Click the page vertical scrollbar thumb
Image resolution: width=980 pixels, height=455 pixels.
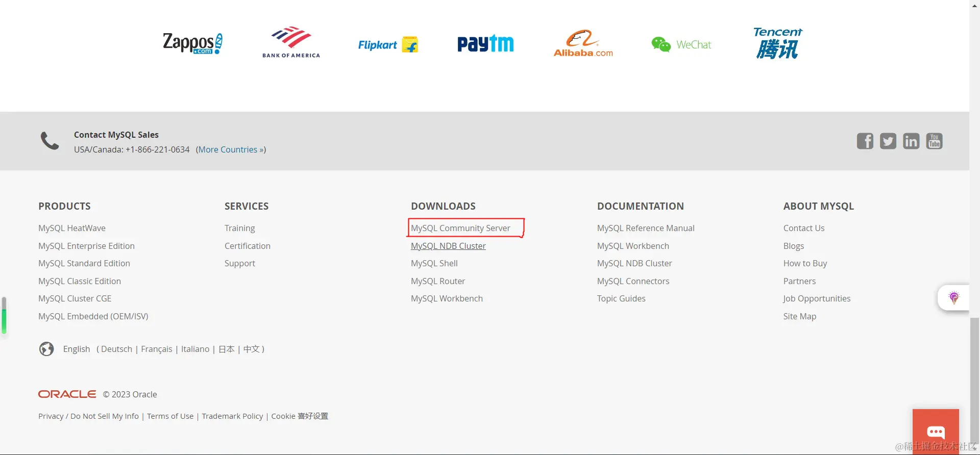pyautogui.click(x=974, y=382)
